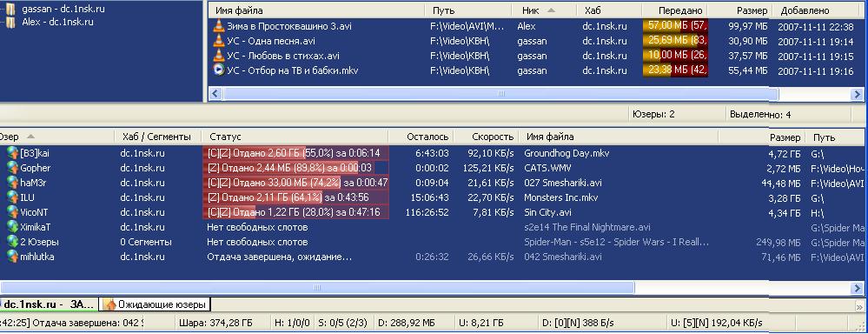The height and width of the screenshot is (334, 868).
Task: Select the 249,98 МБ size cell
Action: (779, 242)
